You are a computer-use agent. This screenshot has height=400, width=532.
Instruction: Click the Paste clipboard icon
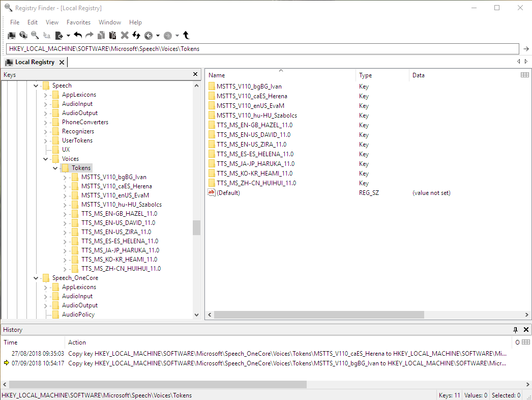(x=112, y=35)
